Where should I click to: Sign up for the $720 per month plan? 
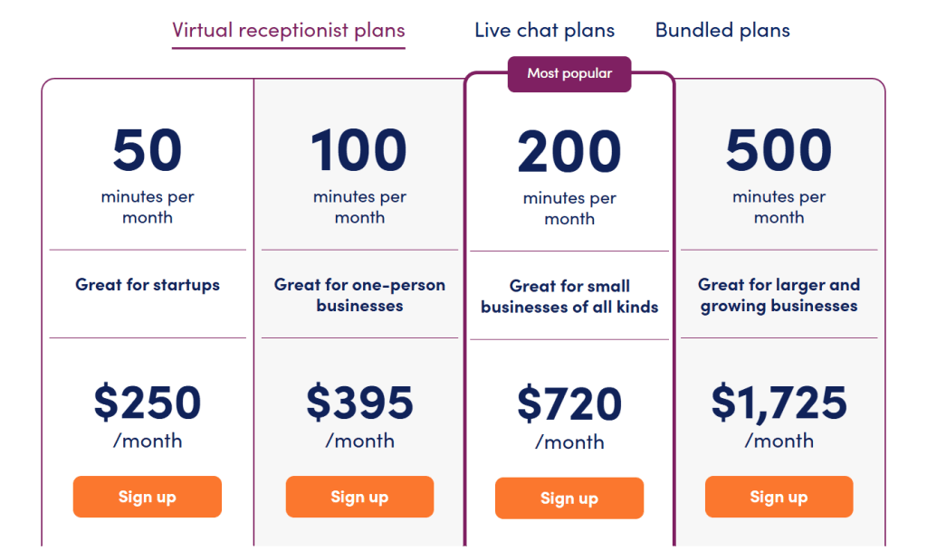[569, 498]
